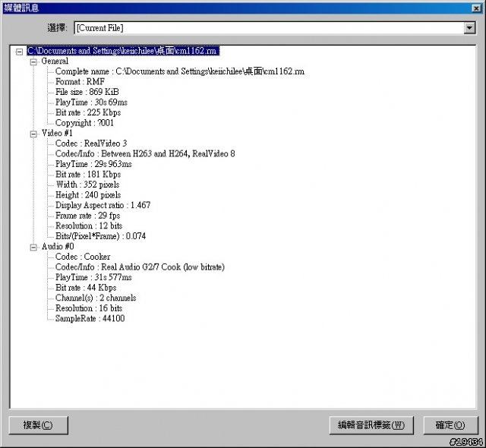Viewport: 486px width, 448px height.
Task: Select 'Channel(s) : 2 channels' row
Action: click(96, 298)
